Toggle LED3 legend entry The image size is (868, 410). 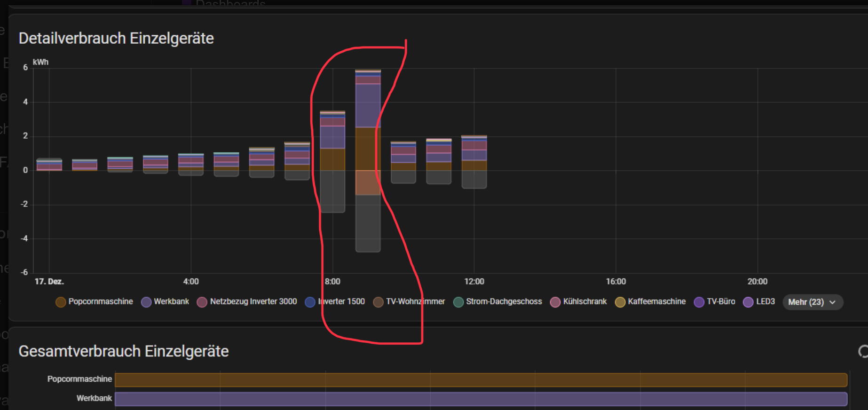pyautogui.click(x=759, y=302)
